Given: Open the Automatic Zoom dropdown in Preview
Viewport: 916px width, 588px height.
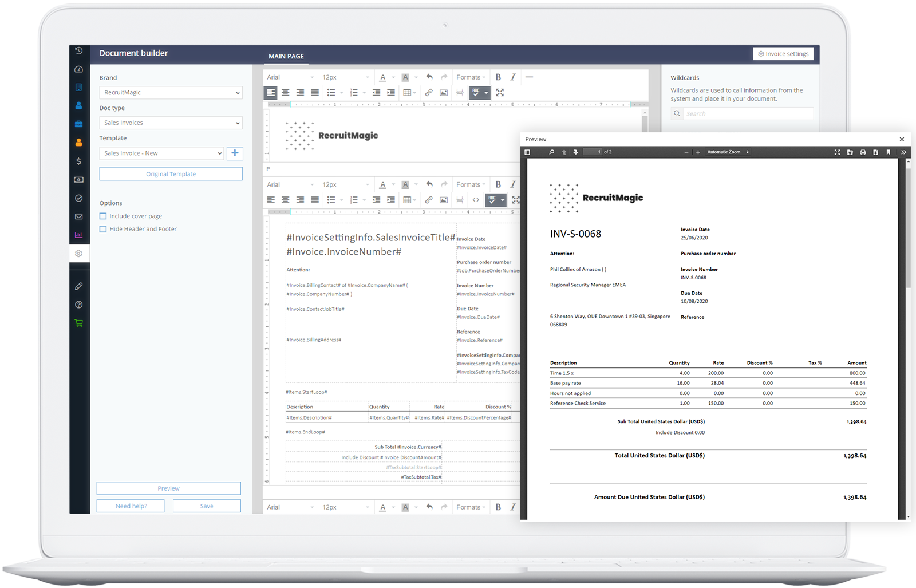Looking at the screenshot, I should click(x=728, y=152).
